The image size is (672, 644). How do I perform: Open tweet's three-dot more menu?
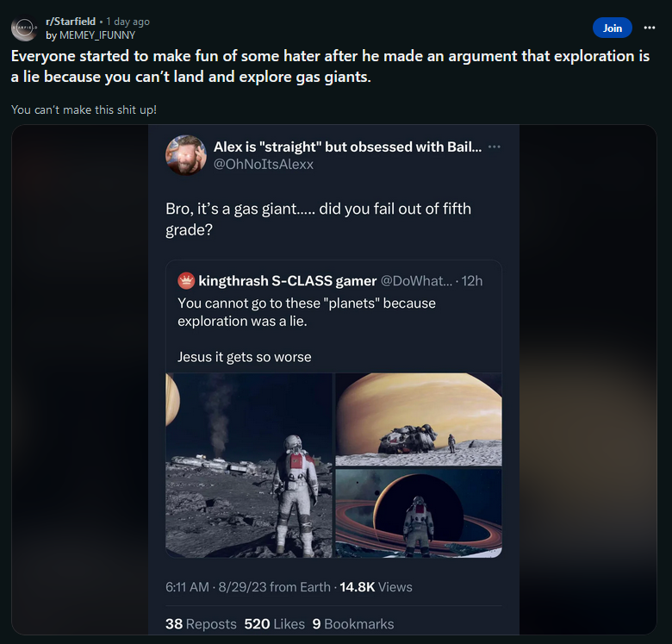pos(494,147)
